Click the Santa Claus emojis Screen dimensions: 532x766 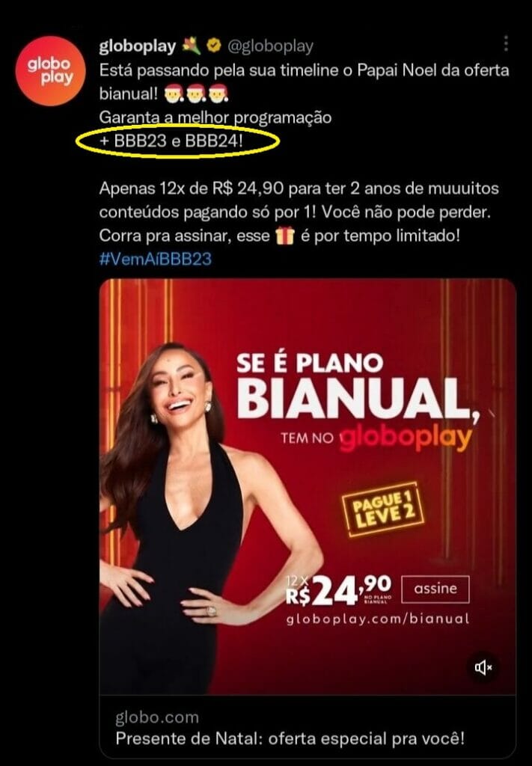click(x=195, y=94)
